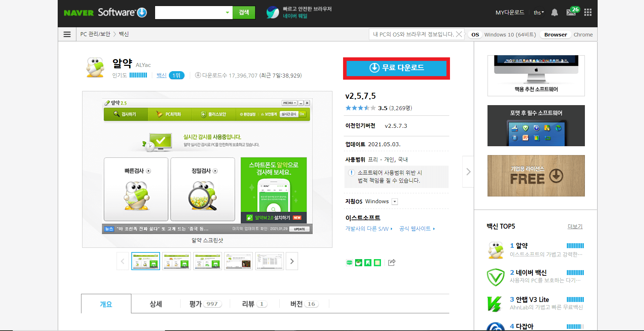Open the mail icon with badge 26
The width and height of the screenshot is (644, 331).
click(571, 12)
